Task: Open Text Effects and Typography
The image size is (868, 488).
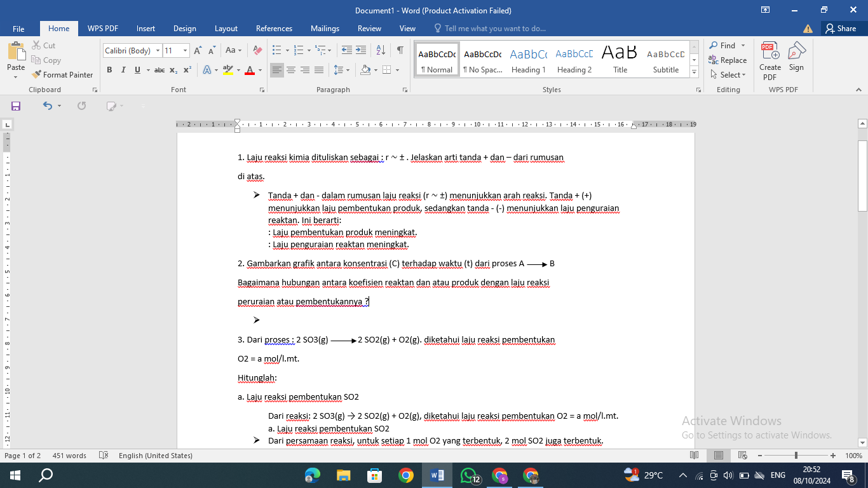Action: tap(207, 70)
